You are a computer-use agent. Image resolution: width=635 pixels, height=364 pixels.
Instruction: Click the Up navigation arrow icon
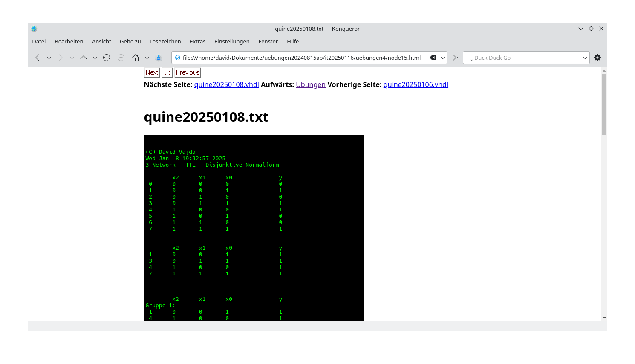(x=84, y=58)
